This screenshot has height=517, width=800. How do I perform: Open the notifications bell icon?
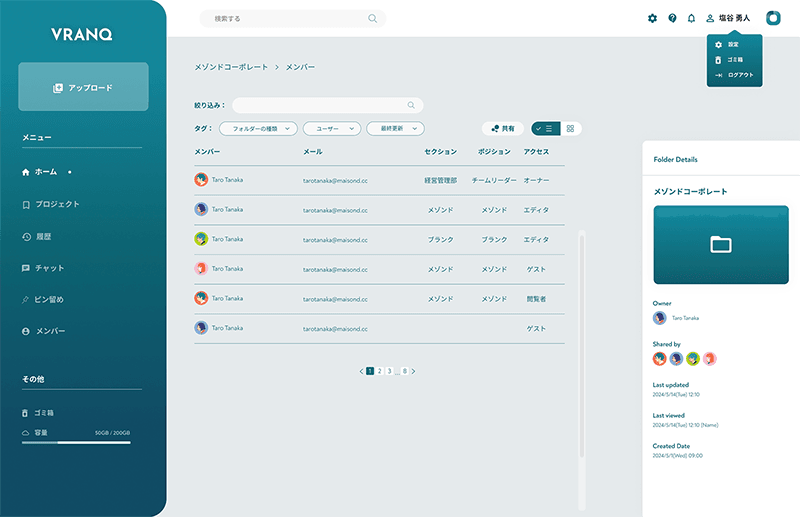(691, 18)
